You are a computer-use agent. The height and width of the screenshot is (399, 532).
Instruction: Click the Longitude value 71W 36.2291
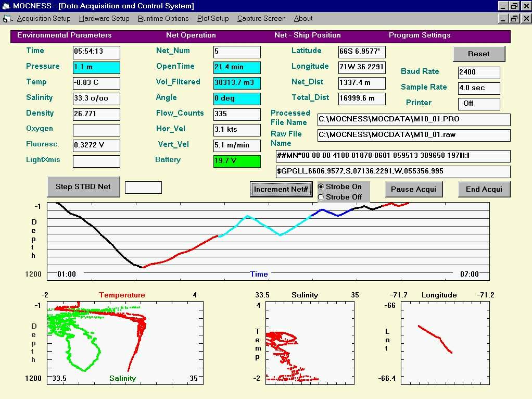(x=362, y=67)
